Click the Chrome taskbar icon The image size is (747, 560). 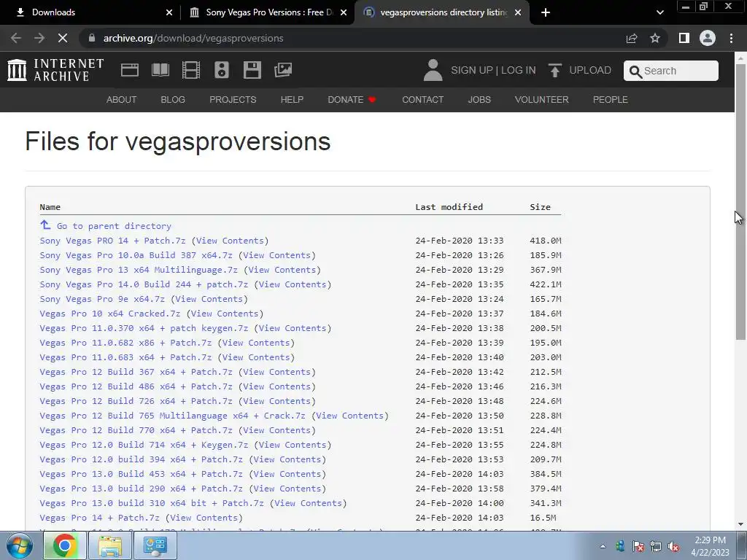tap(65, 545)
